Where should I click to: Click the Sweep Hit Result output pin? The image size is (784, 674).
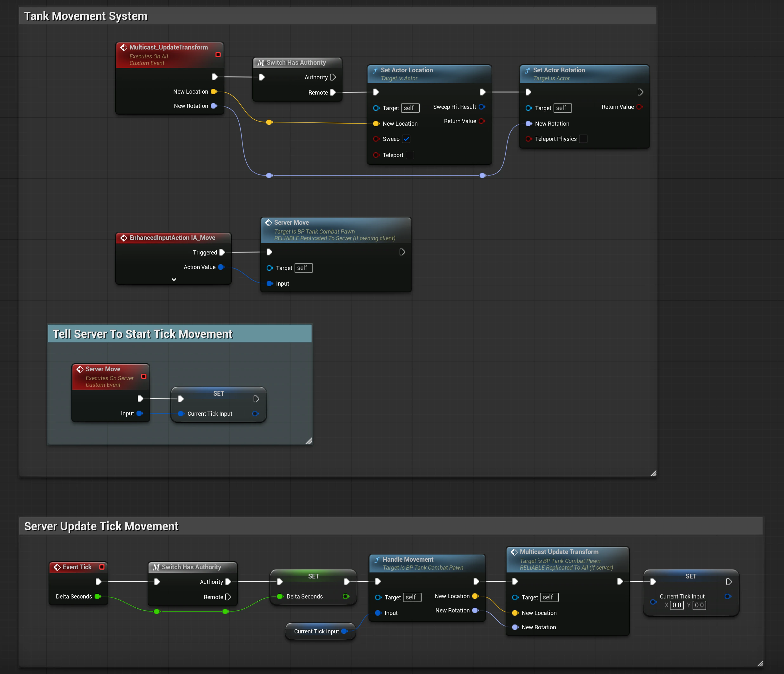[x=482, y=107]
